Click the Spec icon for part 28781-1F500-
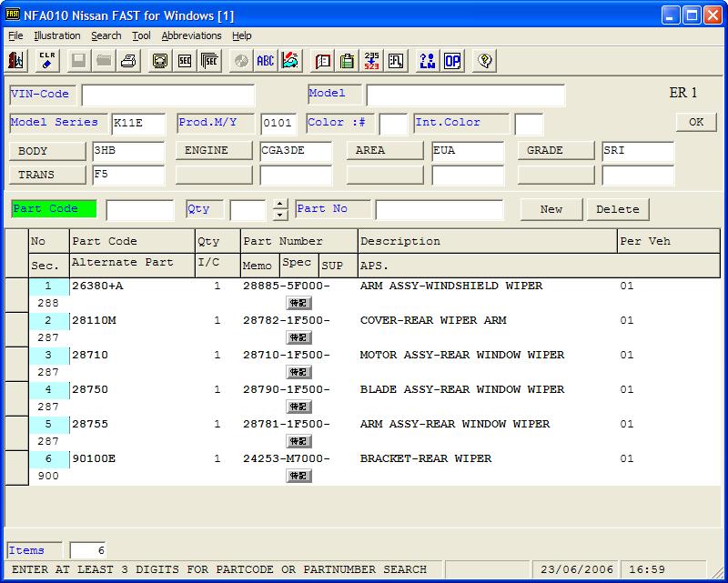Screen dimensions: 728x583 tap(299, 441)
